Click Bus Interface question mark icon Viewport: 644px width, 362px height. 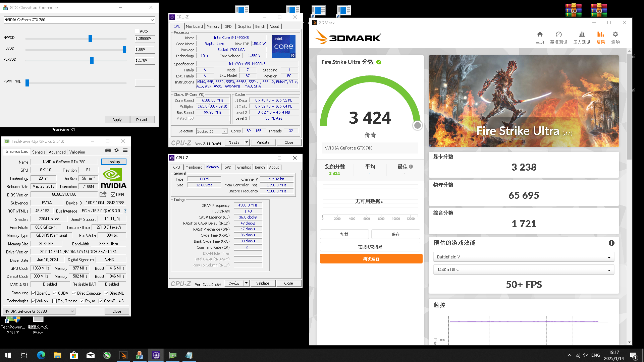125,211
